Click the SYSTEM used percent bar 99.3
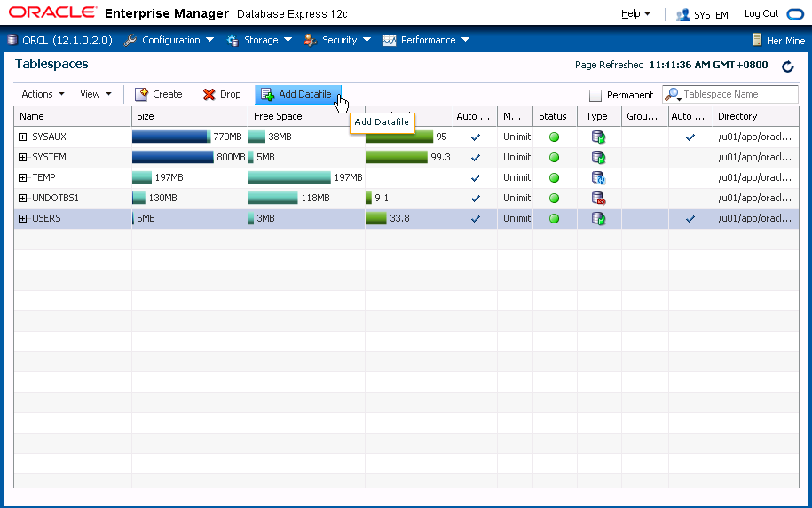 pyautogui.click(x=397, y=157)
